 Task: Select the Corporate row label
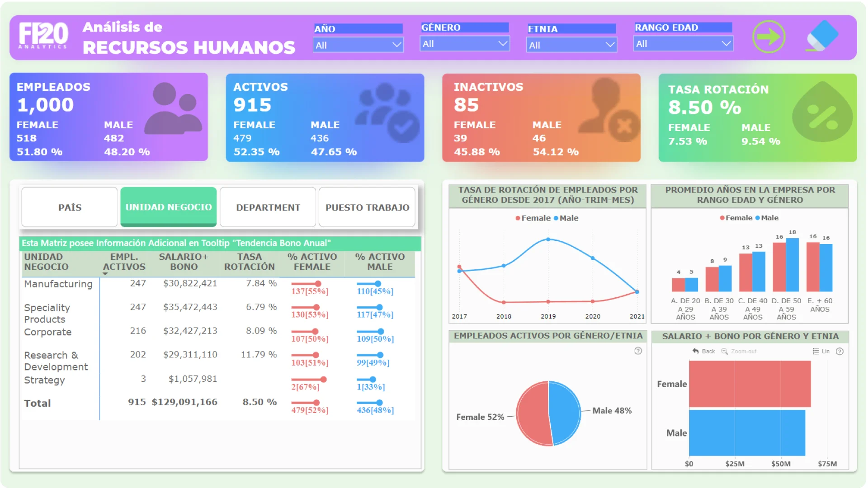[x=47, y=332]
